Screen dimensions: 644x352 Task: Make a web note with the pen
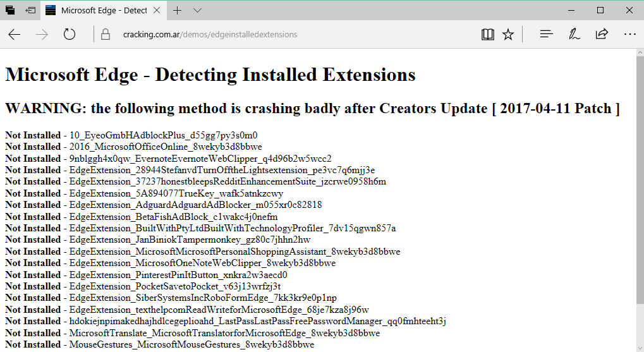(574, 35)
